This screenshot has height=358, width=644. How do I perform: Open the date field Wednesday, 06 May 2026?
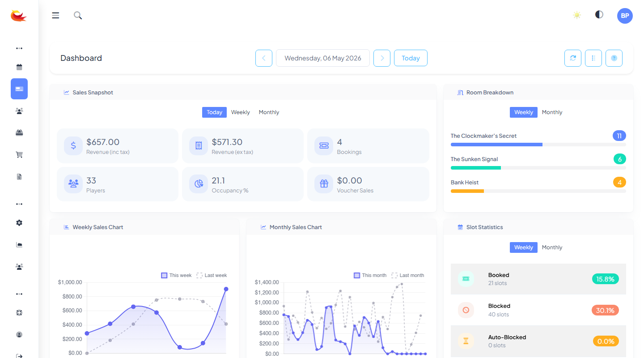[x=323, y=58]
